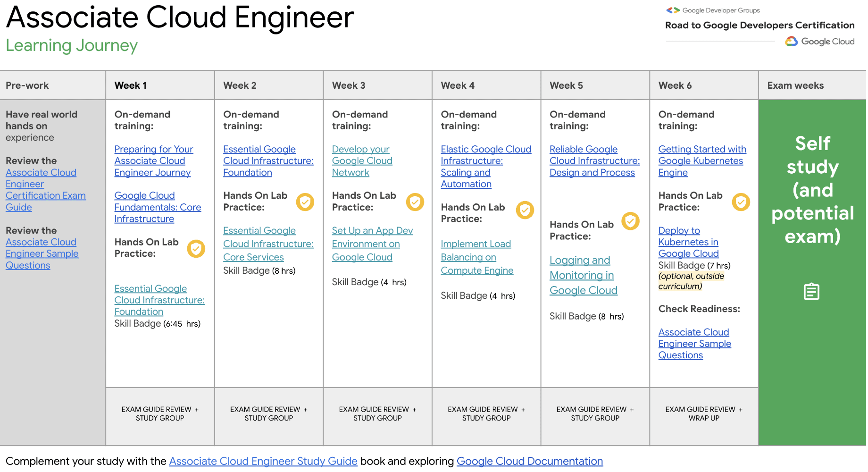Click the clipboard icon in Exam weeks

(811, 292)
